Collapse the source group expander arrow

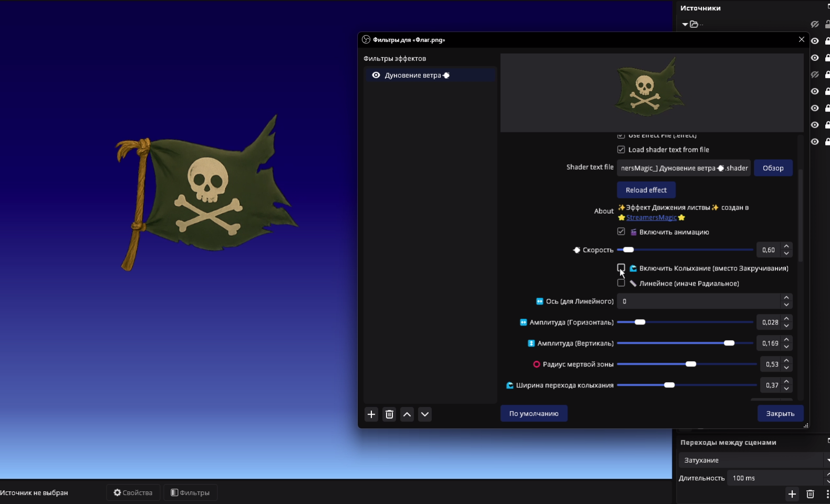[685, 24]
